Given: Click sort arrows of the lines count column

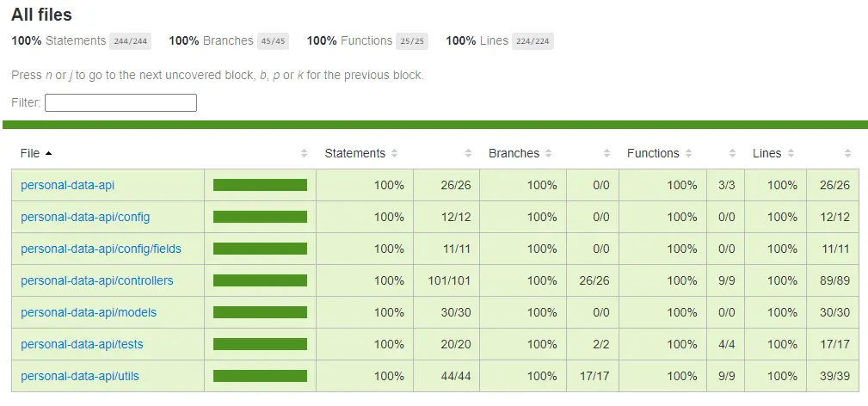Looking at the screenshot, I should 847,153.
